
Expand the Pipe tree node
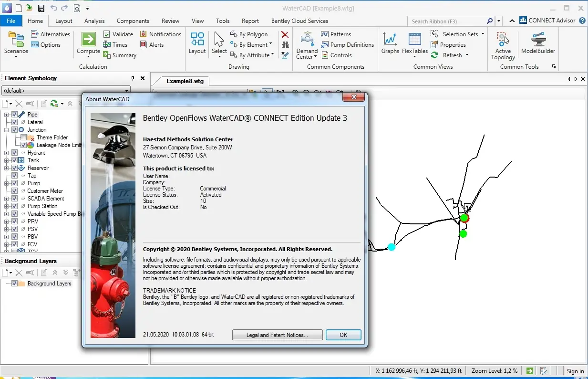point(7,115)
